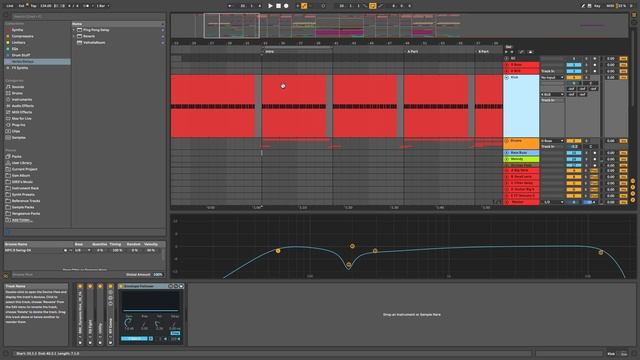The height and width of the screenshot is (360, 640).
Task: Start playback with the Play button
Action: (x=270, y=6)
